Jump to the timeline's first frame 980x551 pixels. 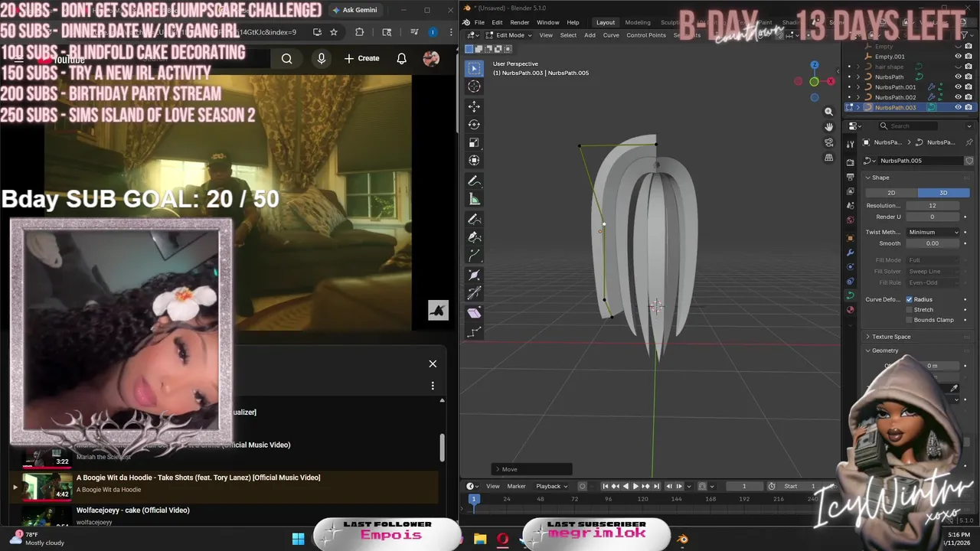tap(605, 486)
